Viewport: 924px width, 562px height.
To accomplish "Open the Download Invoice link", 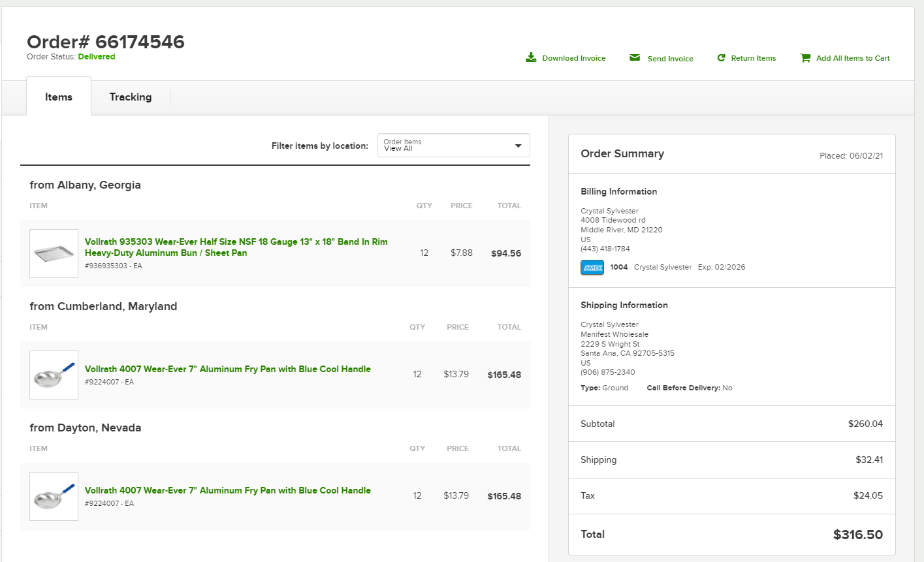I will point(574,58).
